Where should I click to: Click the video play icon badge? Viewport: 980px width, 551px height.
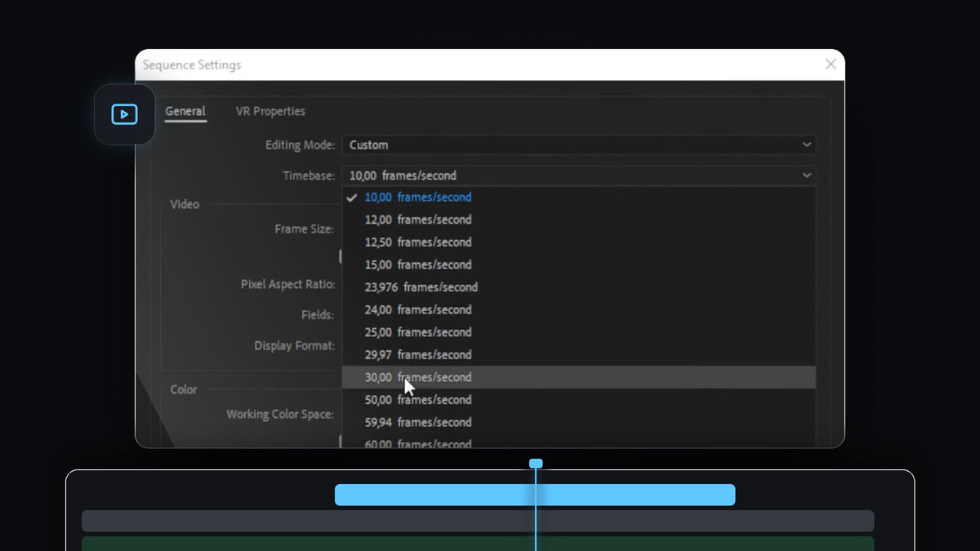coord(124,114)
